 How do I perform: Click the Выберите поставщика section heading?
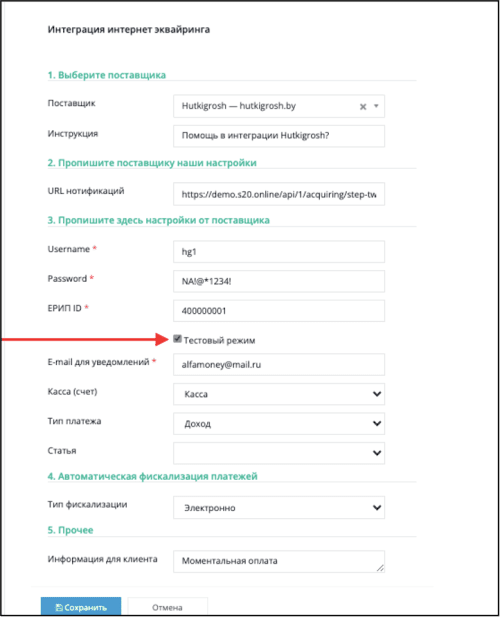coord(107,75)
